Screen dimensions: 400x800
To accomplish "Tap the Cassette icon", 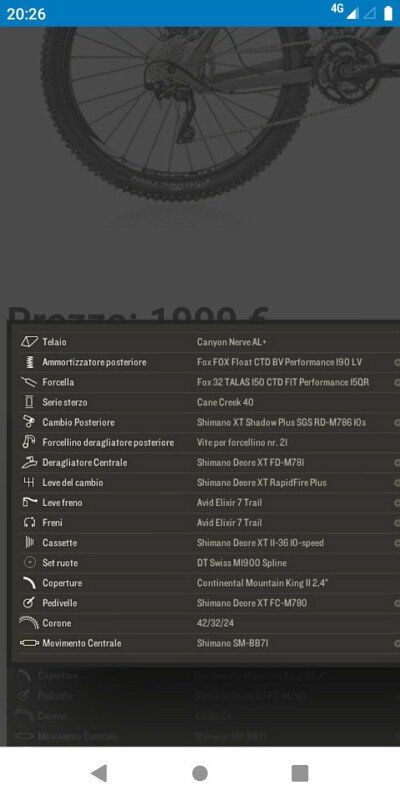I will coord(30,542).
